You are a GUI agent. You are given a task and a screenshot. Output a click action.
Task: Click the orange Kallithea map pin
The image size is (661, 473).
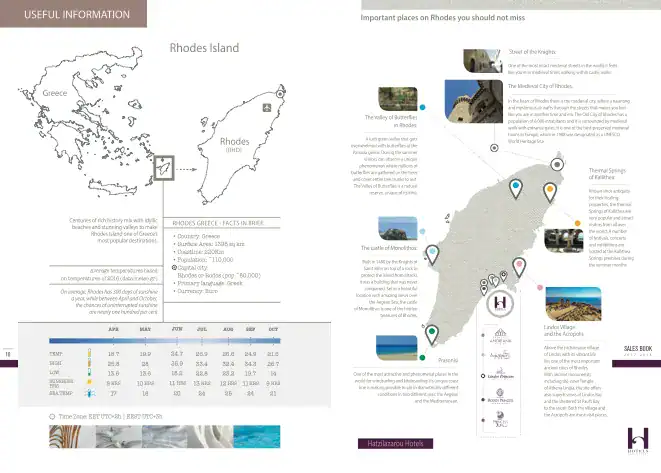click(550, 192)
